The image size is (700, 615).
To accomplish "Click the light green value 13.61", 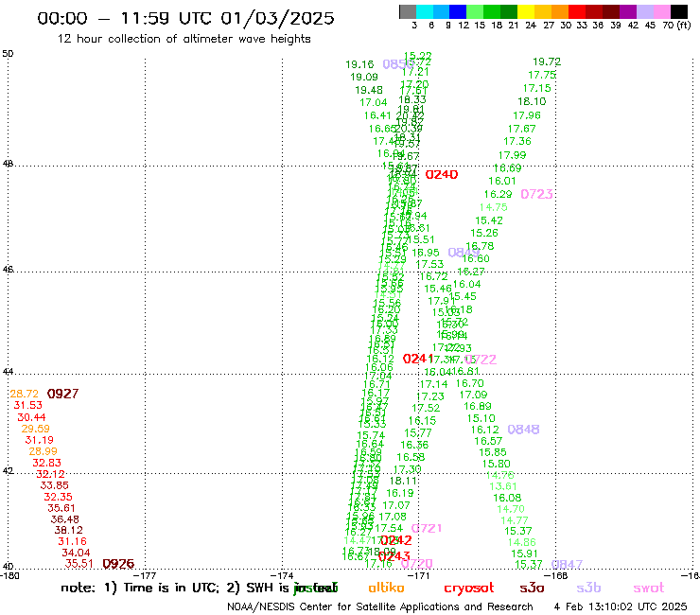I will pyautogui.click(x=502, y=486).
